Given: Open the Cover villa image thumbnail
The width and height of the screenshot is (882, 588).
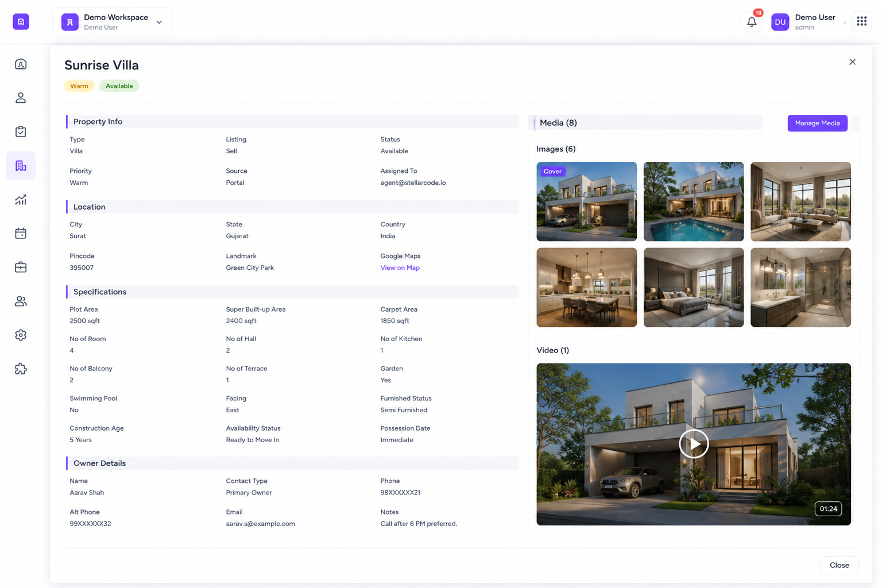Looking at the screenshot, I should coord(586,202).
